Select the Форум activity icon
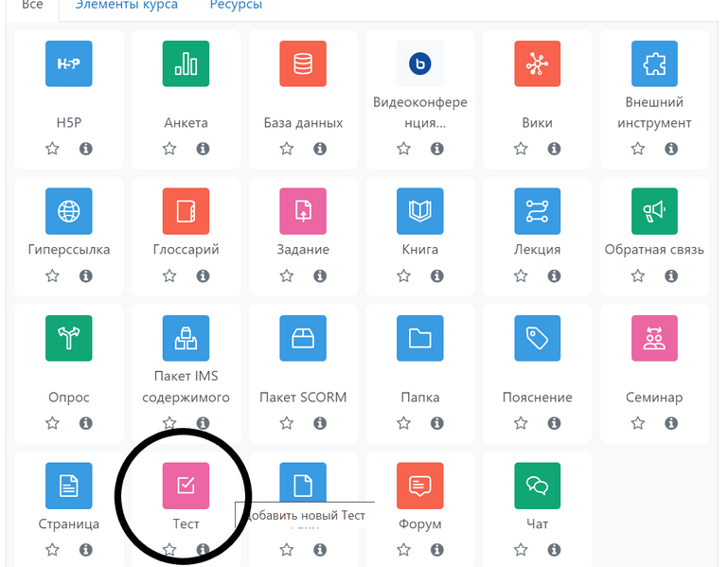The width and height of the screenshot is (728, 567). click(419, 486)
